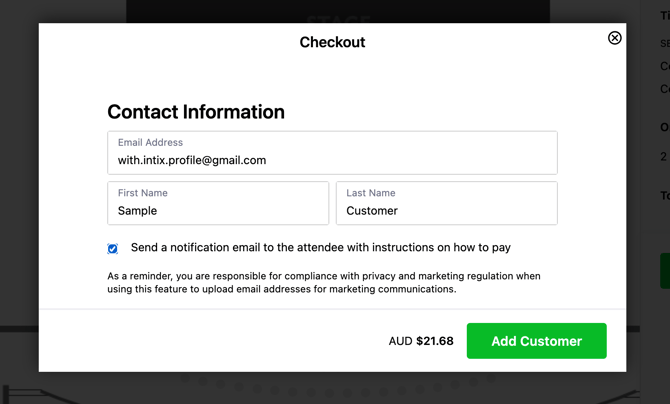
Task: Uncheck the notification email checkbox
Action: tap(113, 248)
